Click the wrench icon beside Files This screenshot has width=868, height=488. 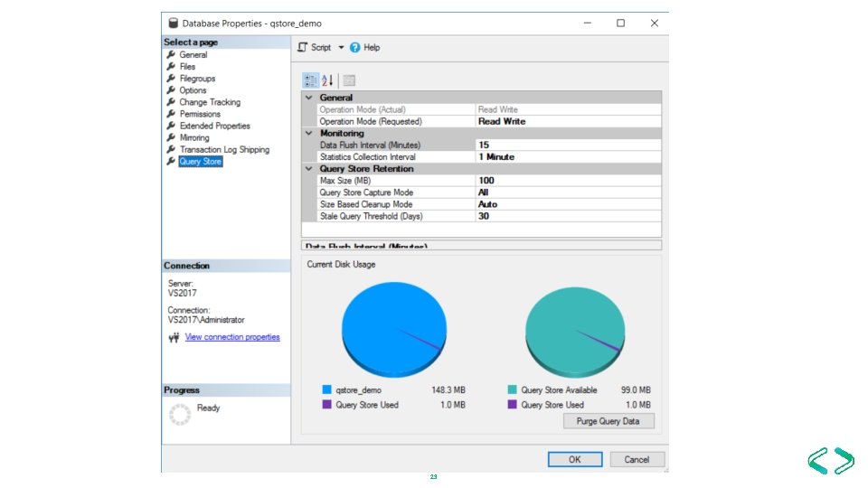pyautogui.click(x=171, y=66)
